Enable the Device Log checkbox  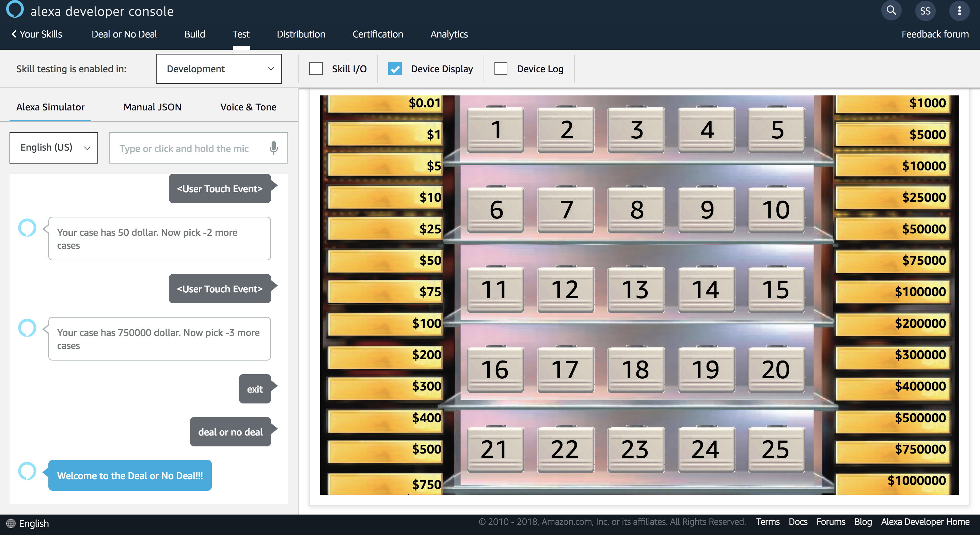[x=501, y=69]
